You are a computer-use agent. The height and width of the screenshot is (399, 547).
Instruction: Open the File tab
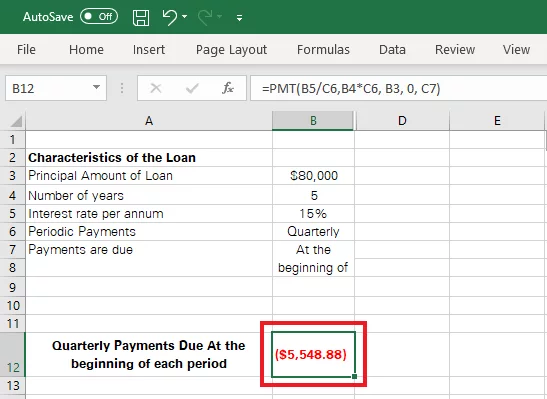tap(26, 50)
